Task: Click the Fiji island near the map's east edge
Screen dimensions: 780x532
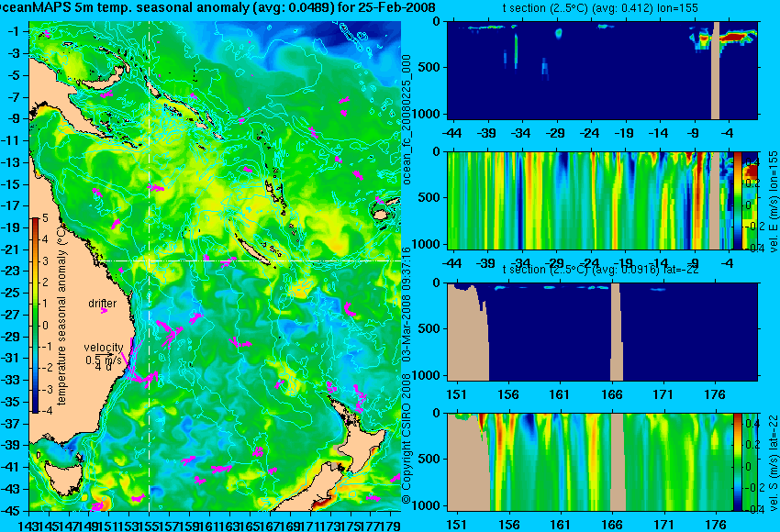Action: tap(381, 215)
